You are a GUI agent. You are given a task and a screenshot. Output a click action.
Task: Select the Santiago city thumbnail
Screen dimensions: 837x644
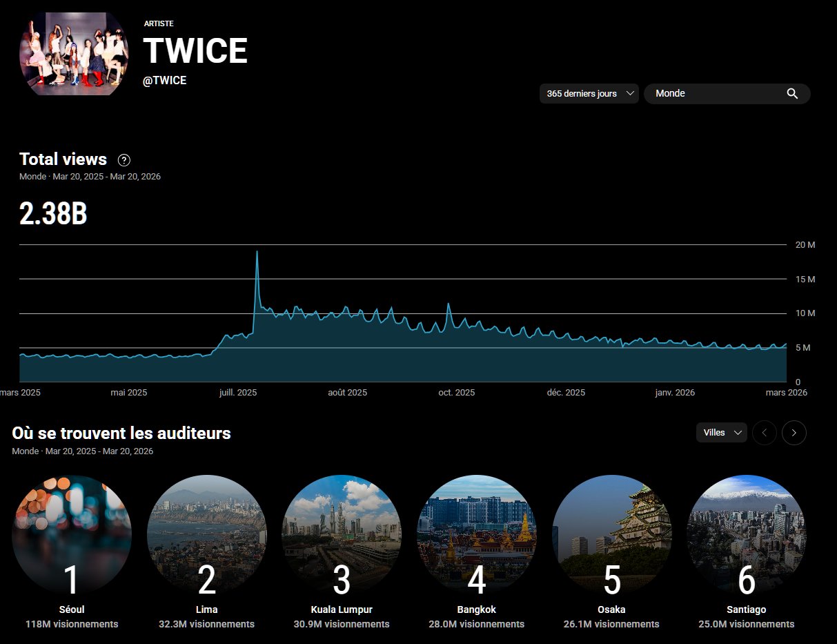tap(747, 535)
